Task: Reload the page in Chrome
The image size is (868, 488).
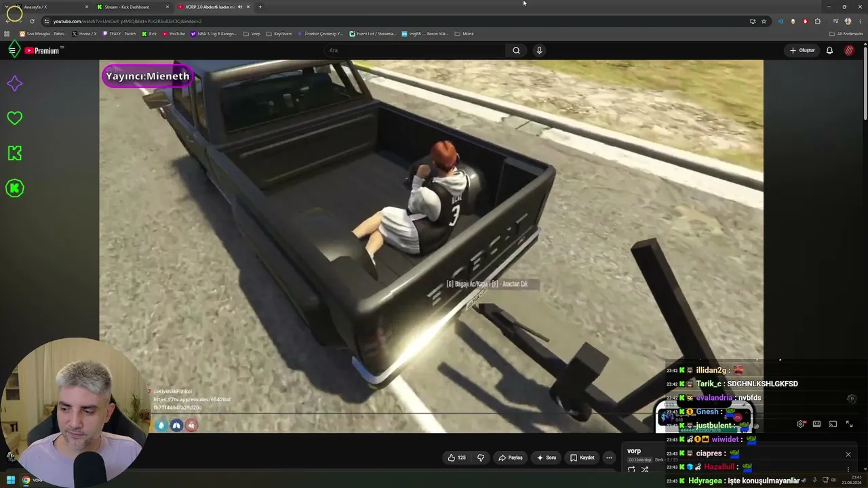Action: 32,21
